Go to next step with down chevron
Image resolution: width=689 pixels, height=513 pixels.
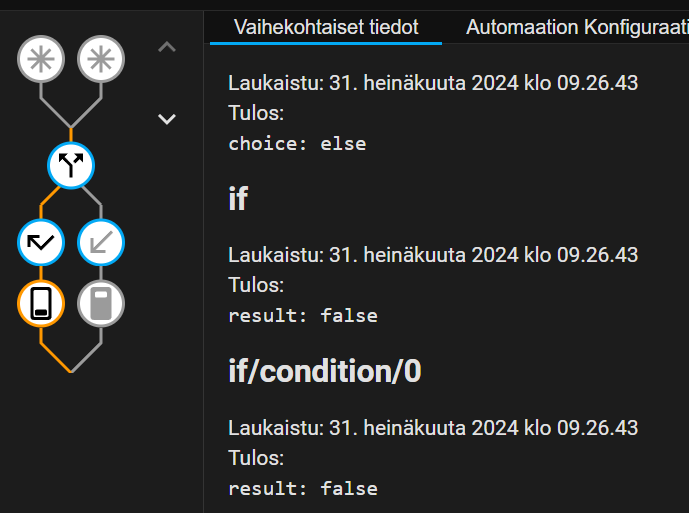(x=167, y=119)
